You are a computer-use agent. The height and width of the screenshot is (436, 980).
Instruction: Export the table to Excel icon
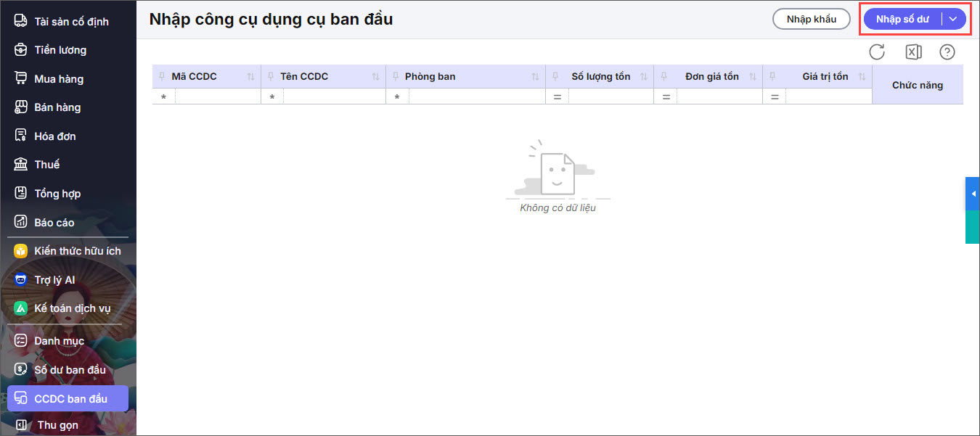[x=913, y=52]
